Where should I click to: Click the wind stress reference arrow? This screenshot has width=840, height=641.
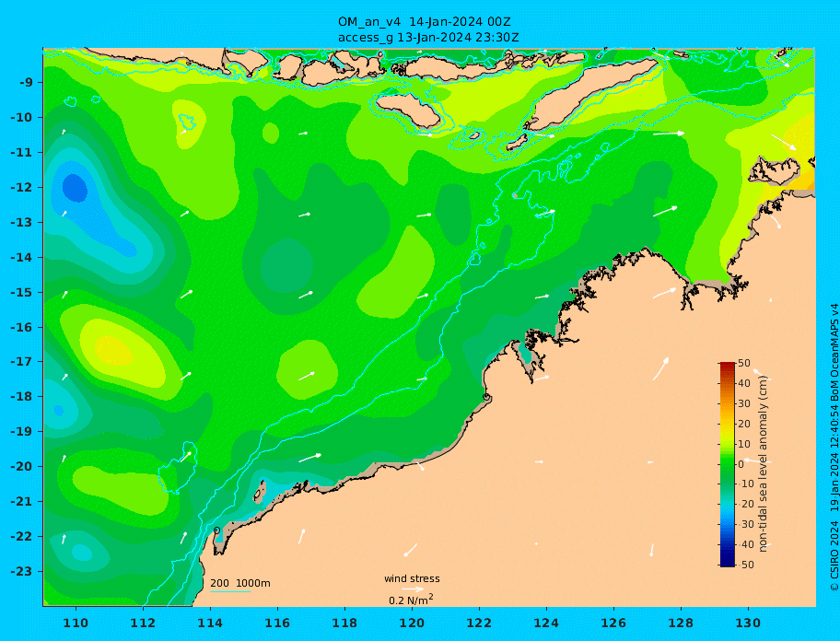[413, 589]
